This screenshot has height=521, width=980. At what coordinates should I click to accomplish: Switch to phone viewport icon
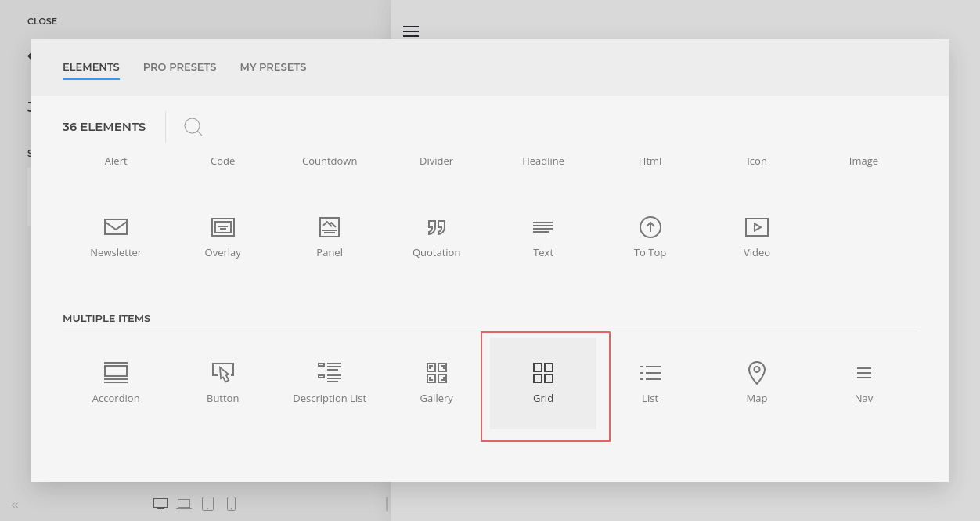point(231,504)
